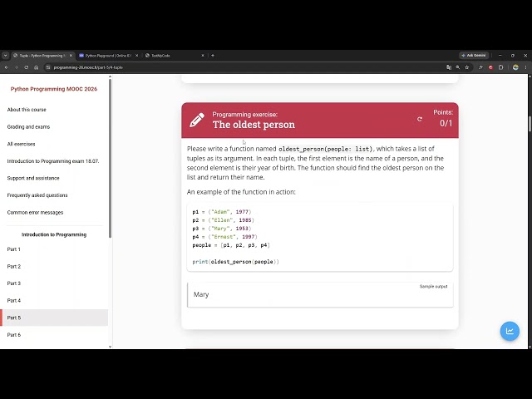Close the Tuple - Python Programming tab
532x399 pixels.
coord(71,56)
